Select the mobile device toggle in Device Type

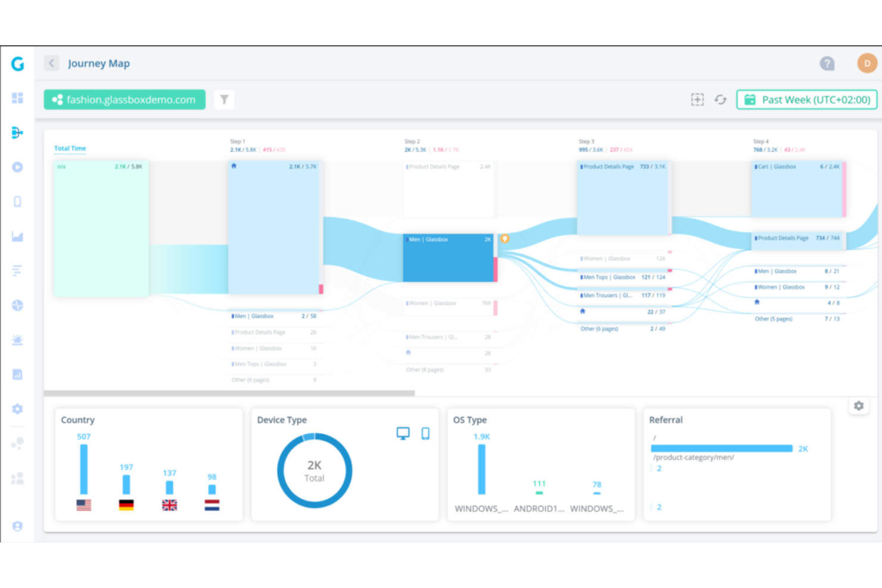point(425,433)
